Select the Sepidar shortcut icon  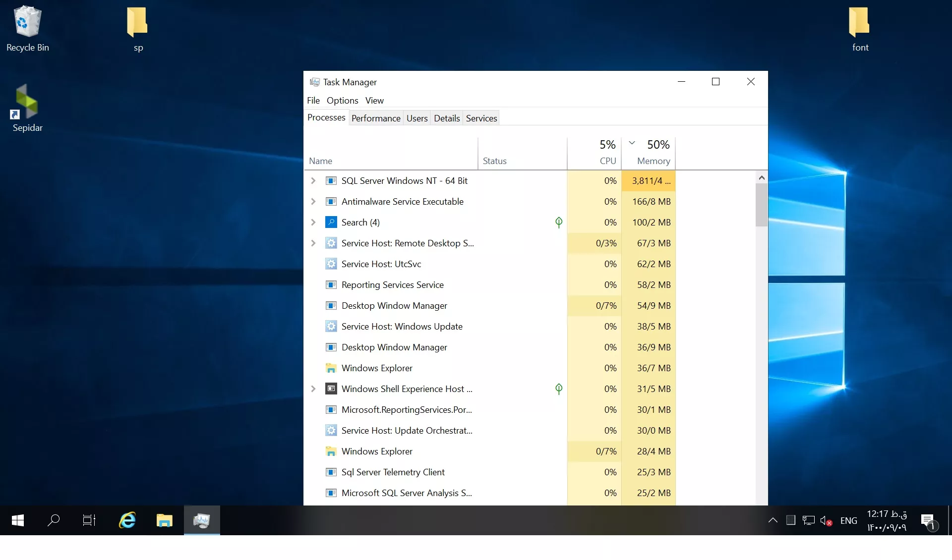tap(27, 108)
